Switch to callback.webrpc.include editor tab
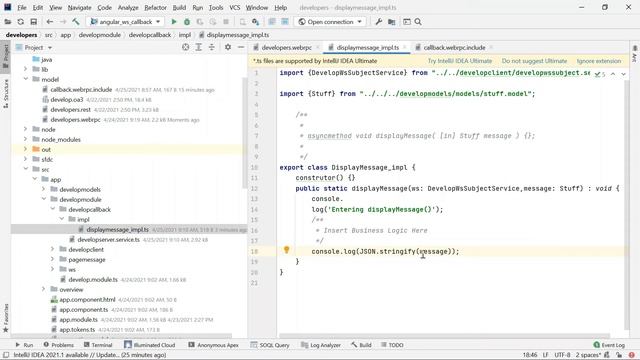Image resolution: width=640 pixels, height=360 pixels. click(454, 47)
